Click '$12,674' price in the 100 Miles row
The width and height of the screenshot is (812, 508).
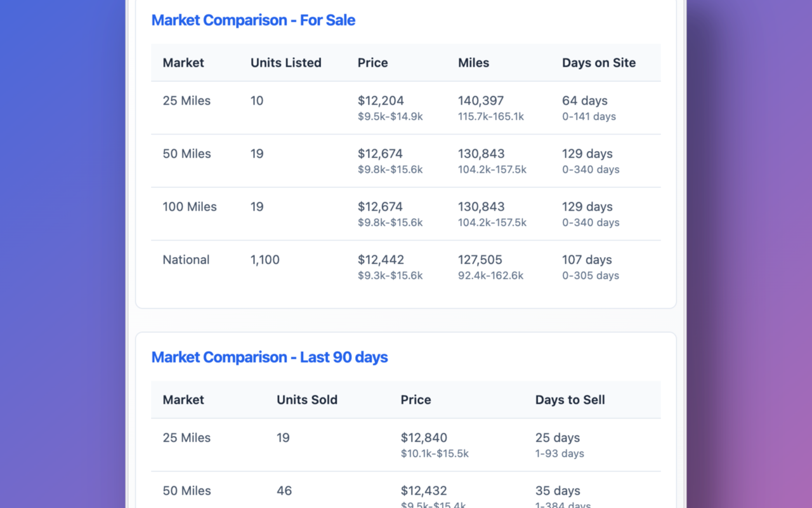click(x=380, y=207)
